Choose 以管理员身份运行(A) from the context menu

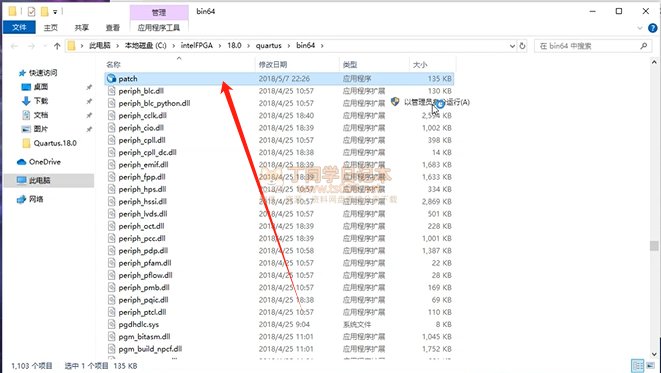coord(437,102)
